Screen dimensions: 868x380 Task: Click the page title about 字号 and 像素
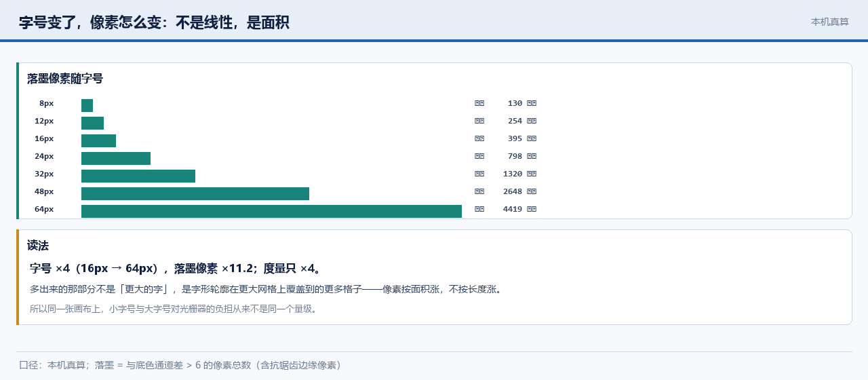[x=154, y=22]
